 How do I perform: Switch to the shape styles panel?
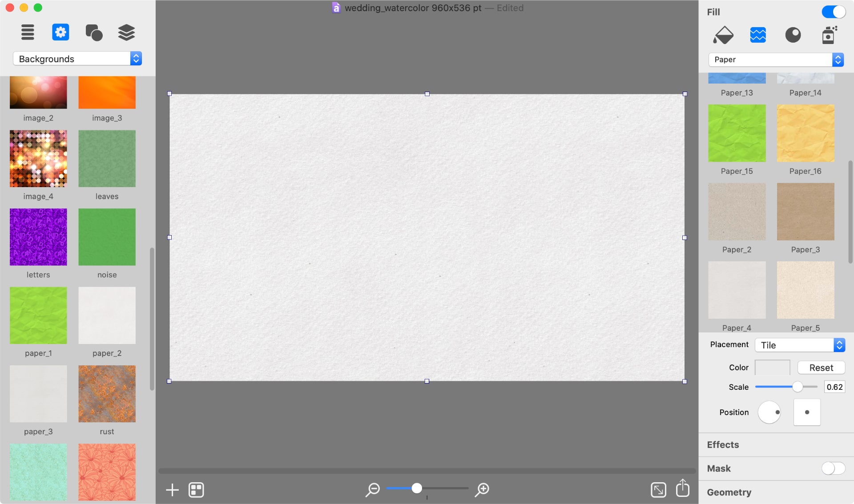[94, 32]
